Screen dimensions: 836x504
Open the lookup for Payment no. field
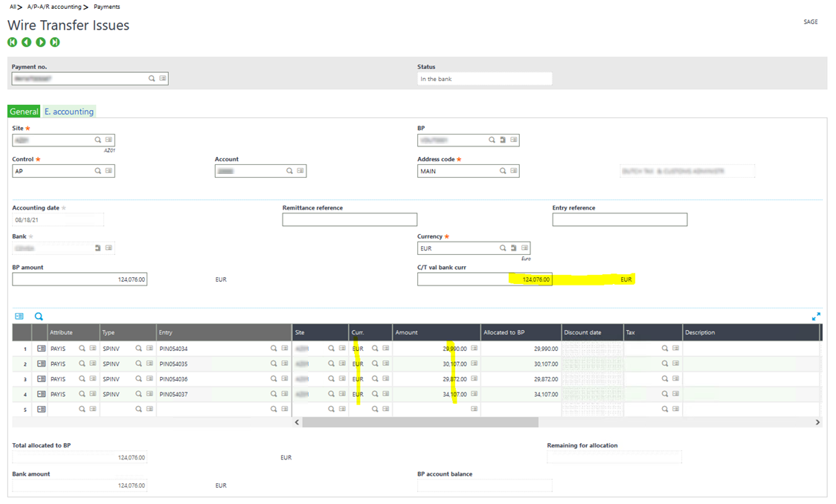click(x=151, y=78)
